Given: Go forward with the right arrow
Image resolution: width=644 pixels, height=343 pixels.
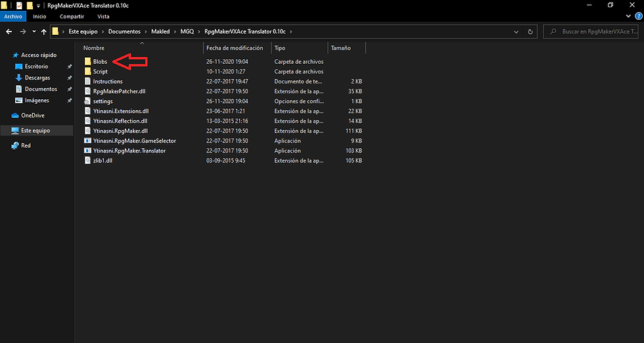Looking at the screenshot, I should pos(23,32).
